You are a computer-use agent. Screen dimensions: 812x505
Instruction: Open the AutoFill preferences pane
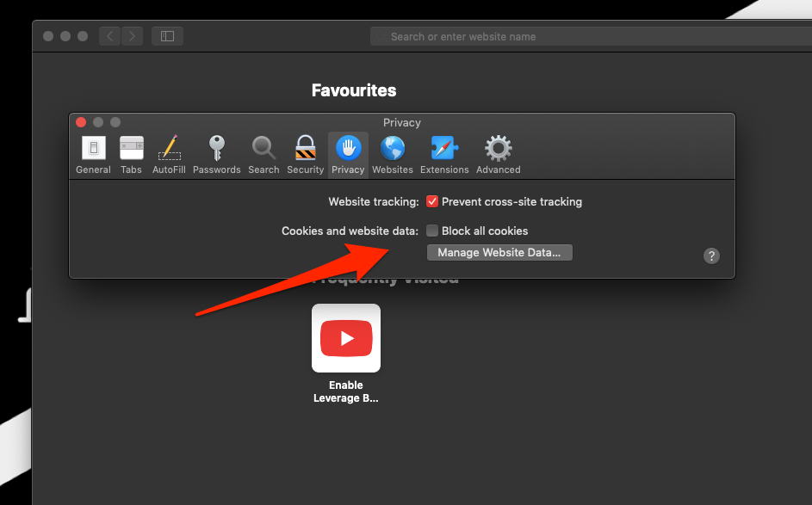click(169, 154)
